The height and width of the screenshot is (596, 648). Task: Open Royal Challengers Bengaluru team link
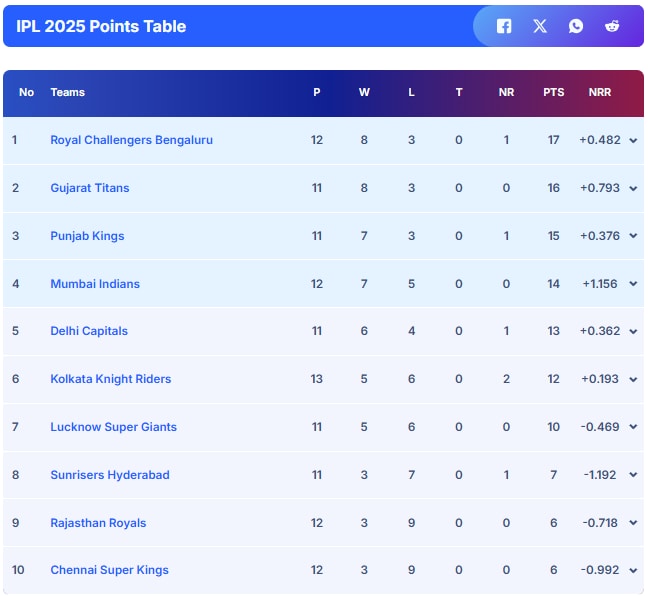(131, 140)
